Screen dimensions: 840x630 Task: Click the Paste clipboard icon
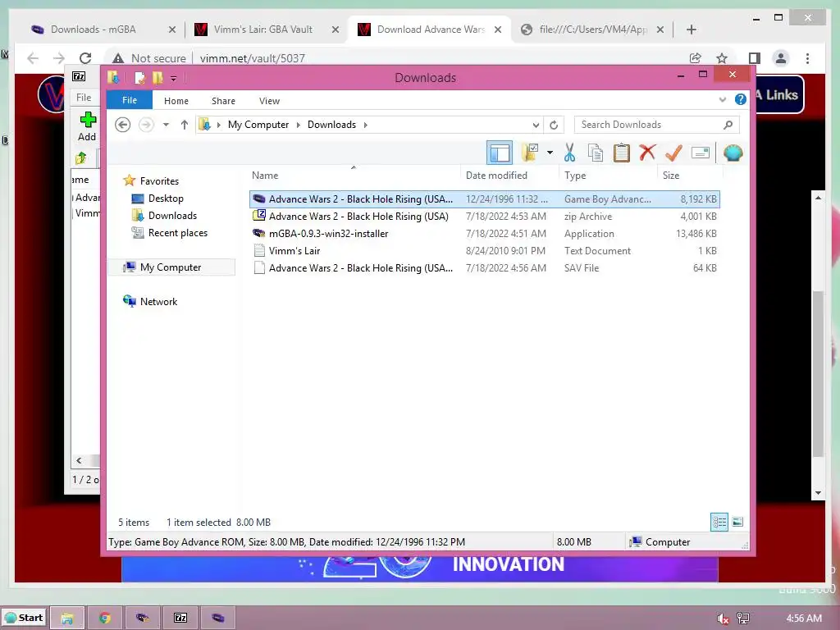pos(622,153)
